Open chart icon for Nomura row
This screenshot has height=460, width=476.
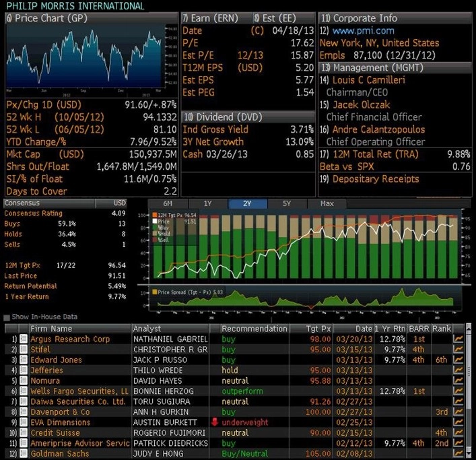pyautogui.click(x=458, y=381)
